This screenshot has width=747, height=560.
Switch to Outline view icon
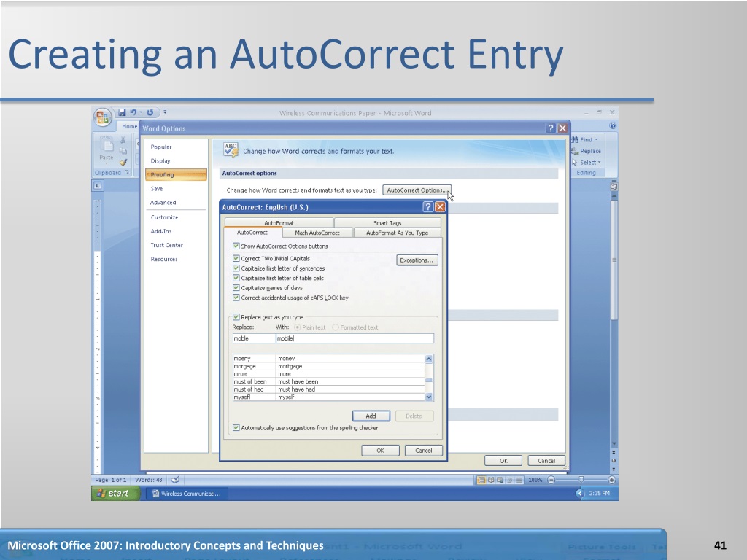[x=509, y=480]
